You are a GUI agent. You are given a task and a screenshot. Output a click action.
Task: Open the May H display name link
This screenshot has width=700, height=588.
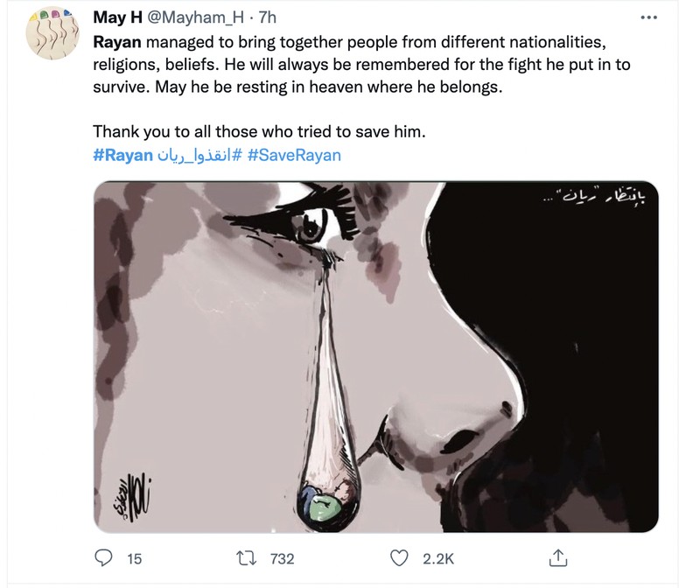118,18
